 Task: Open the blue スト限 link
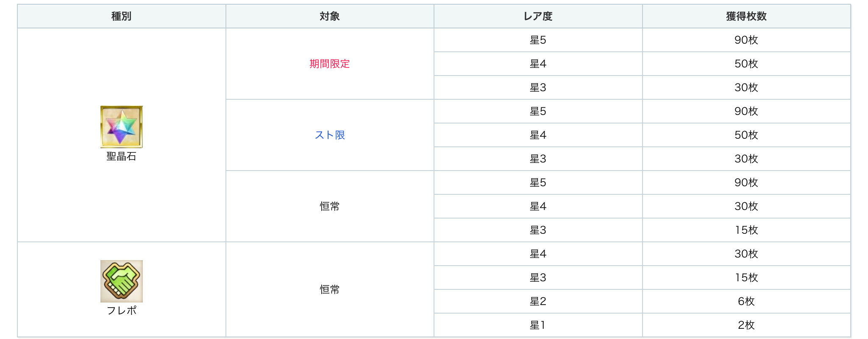click(329, 135)
